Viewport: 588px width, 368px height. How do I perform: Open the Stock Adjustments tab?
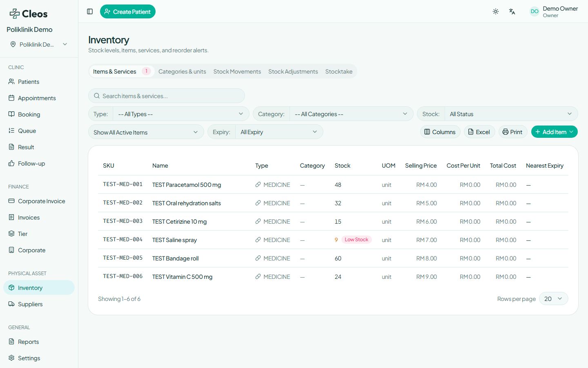point(293,72)
